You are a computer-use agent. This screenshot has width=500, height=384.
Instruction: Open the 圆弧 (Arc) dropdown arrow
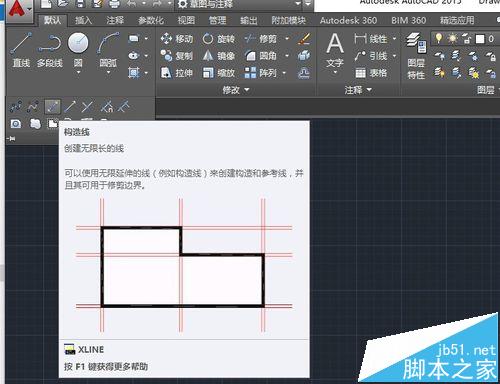[x=108, y=72]
